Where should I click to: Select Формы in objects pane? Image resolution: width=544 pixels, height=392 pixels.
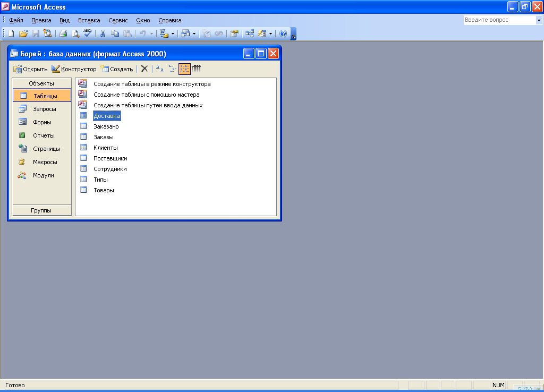(42, 122)
